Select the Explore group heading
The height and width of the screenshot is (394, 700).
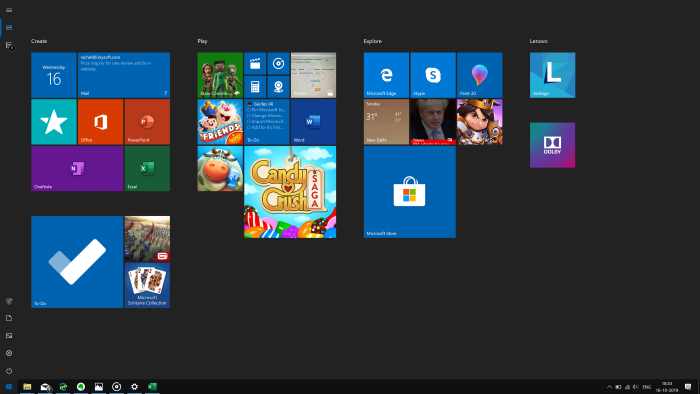(372, 41)
